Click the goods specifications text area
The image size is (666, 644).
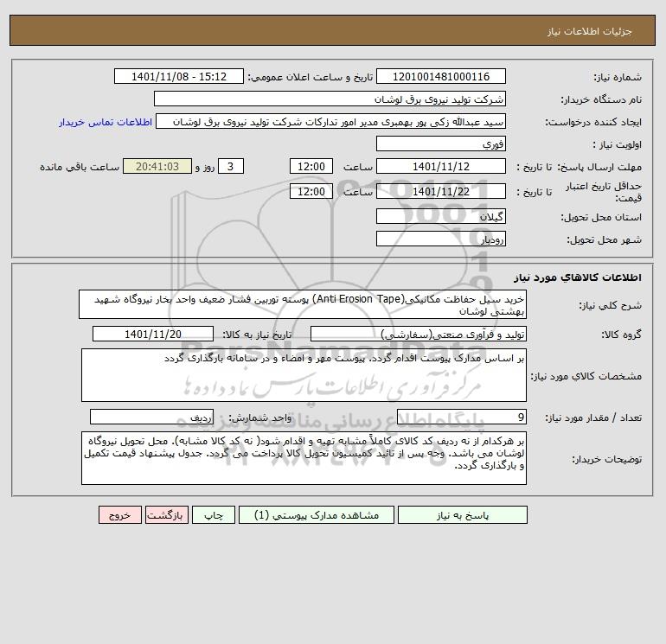tap(304, 375)
